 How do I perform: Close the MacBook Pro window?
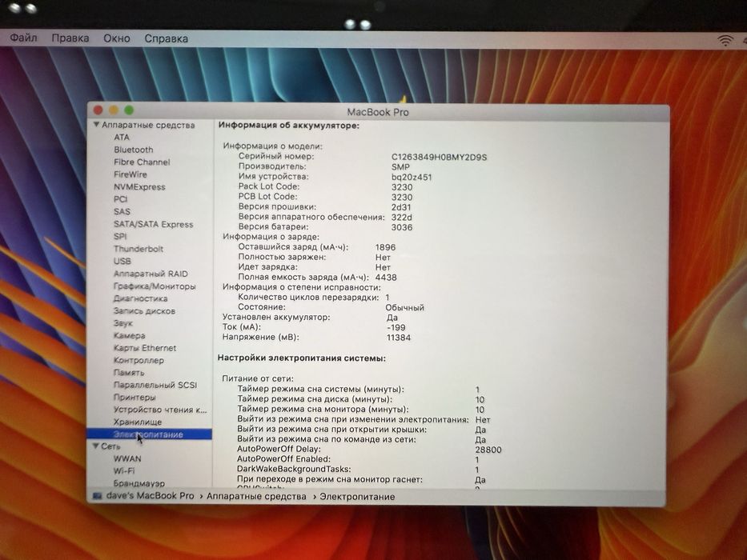[98, 110]
